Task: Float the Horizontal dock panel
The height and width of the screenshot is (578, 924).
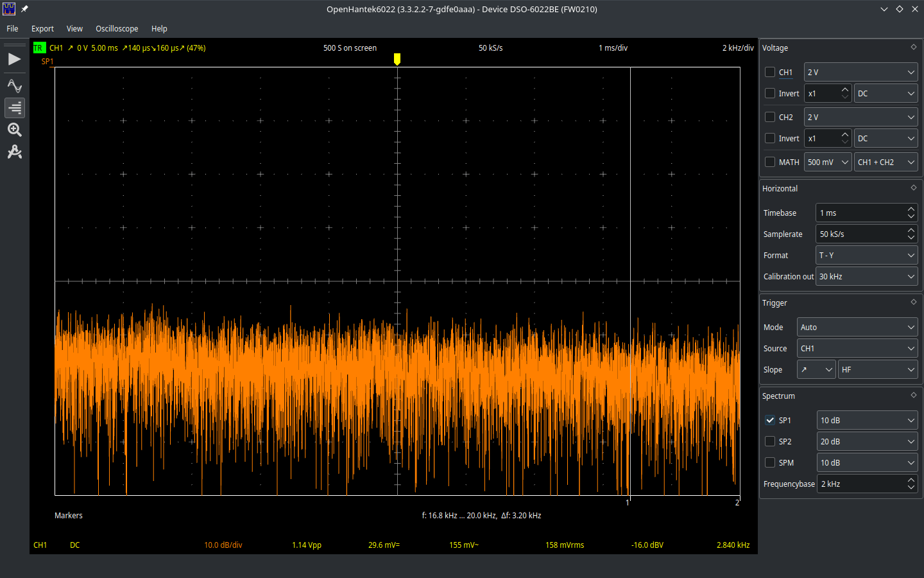Action: pyautogui.click(x=913, y=188)
